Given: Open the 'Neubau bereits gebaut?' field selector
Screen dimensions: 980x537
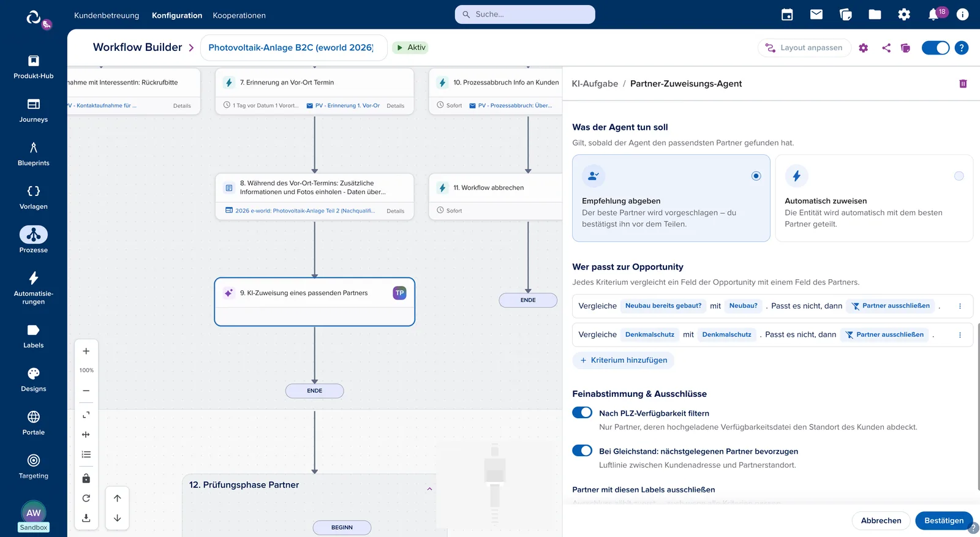Looking at the screenshot, I should [x=663, y=306].
